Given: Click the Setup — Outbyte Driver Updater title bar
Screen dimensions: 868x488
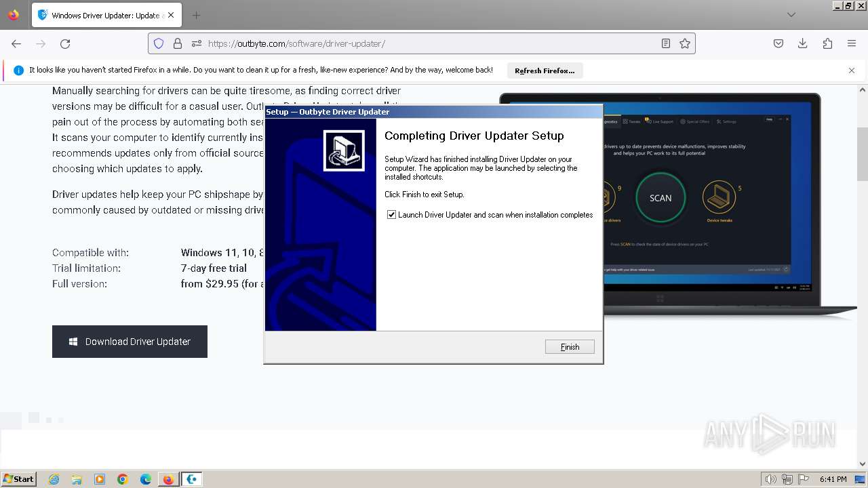Looking at the screenshot, I should (x=433, y=112).
